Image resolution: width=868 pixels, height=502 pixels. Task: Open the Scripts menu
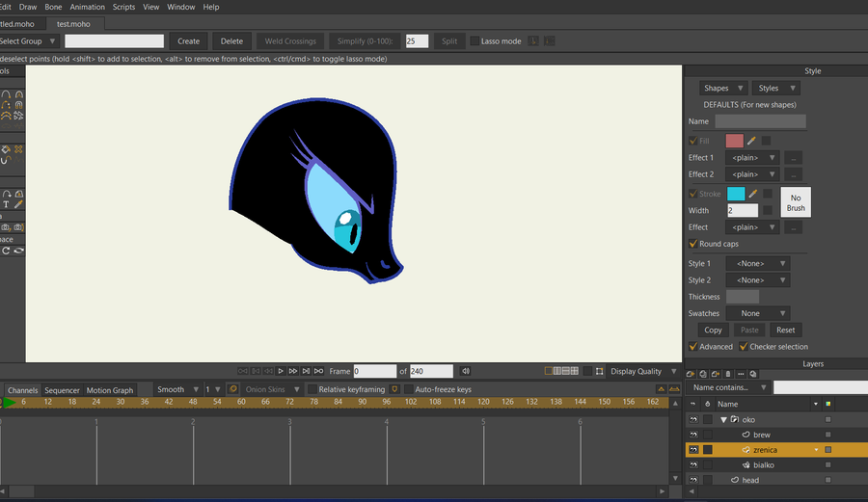[x=123, y=7]
